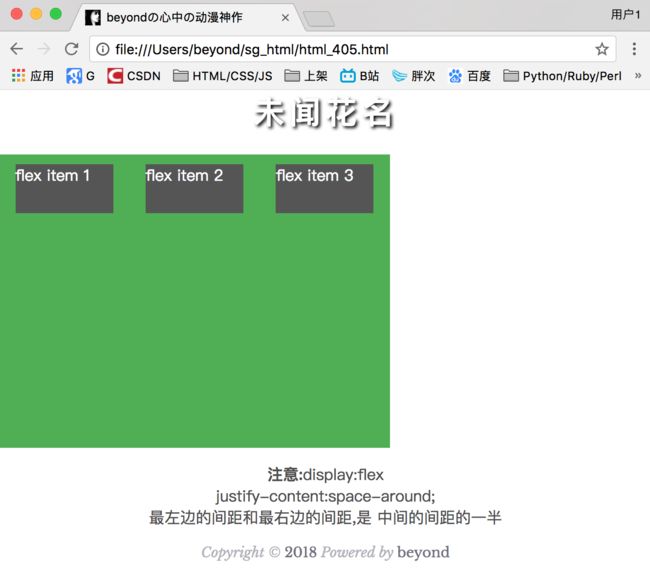Click the green fullscreen window button
Image resolution: width=650 pixels, height=571 pixels.
(x=56, y=14)
